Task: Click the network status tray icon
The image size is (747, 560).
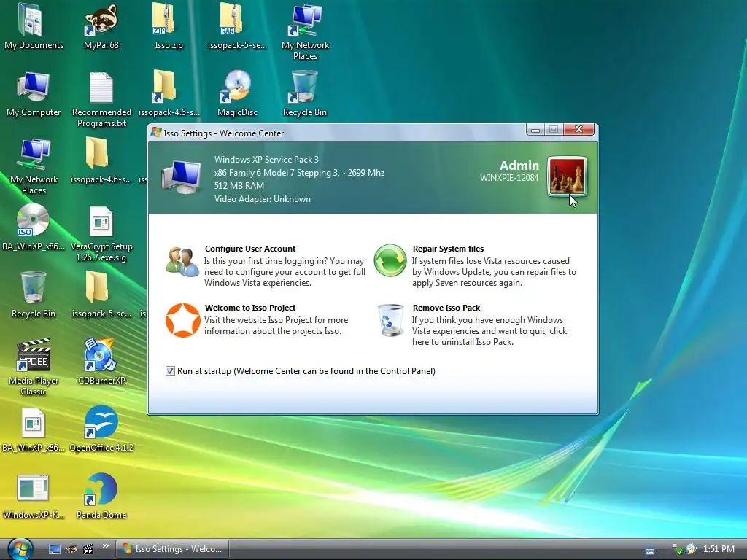Action: pos(677,549)
